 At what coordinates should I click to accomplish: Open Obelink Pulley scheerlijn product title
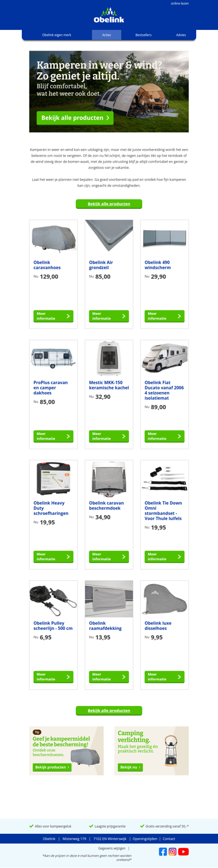pos(53,625)
